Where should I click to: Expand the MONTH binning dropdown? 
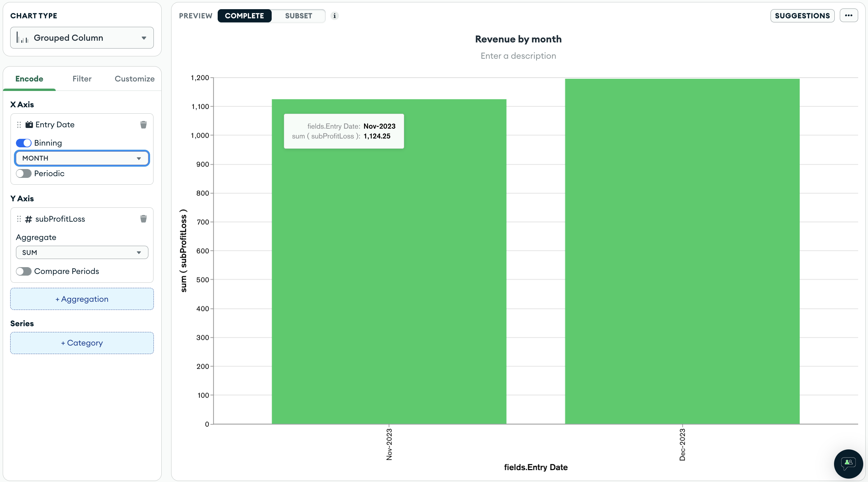(x=82, y=158)
